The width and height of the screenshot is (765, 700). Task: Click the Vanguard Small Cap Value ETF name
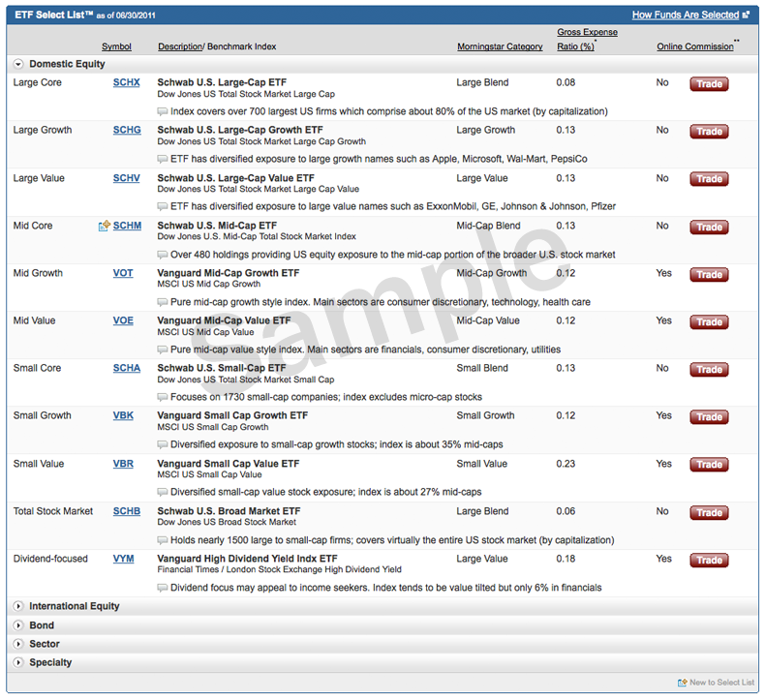point(229,464)
